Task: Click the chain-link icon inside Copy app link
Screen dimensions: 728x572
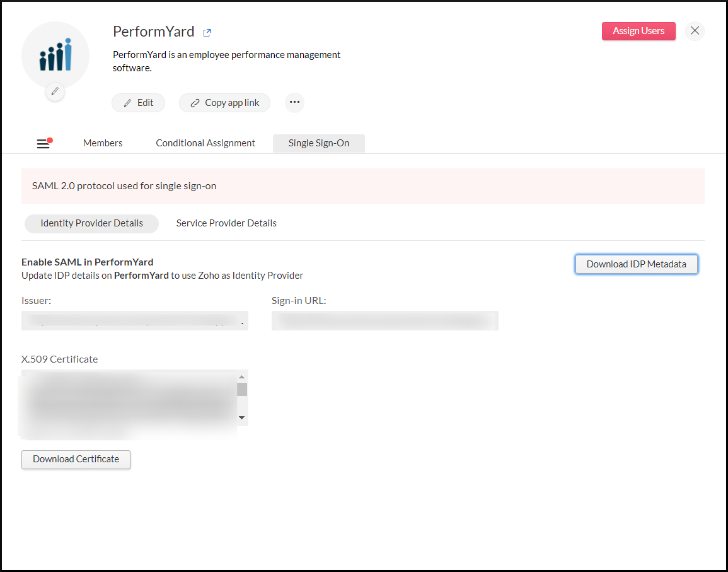Action: pos(194,102)
